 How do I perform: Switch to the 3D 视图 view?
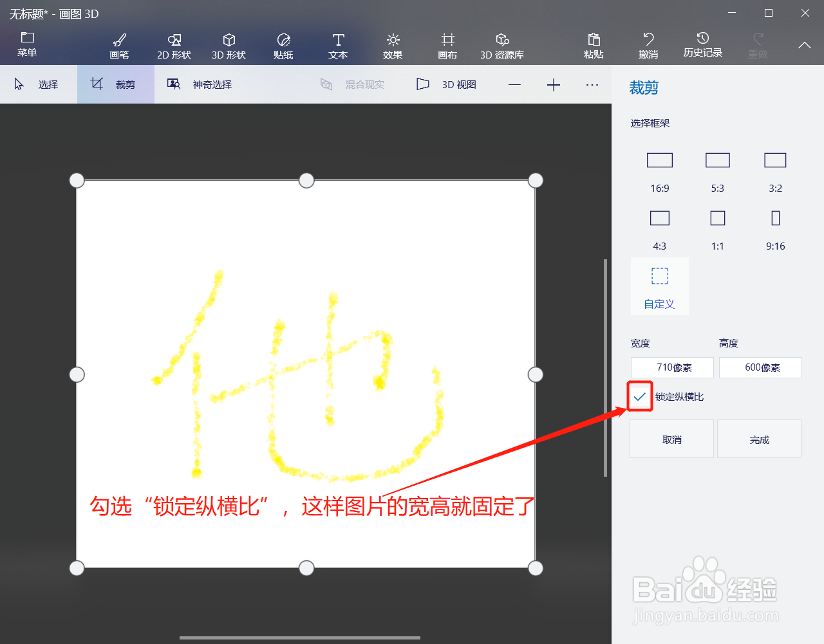[447, 84]
